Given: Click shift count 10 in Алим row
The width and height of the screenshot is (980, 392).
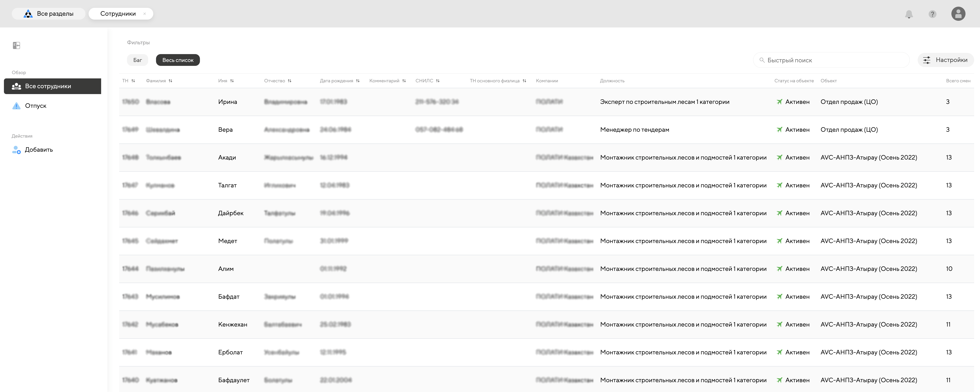Looking at the screenshot, I should click(949, 269).
